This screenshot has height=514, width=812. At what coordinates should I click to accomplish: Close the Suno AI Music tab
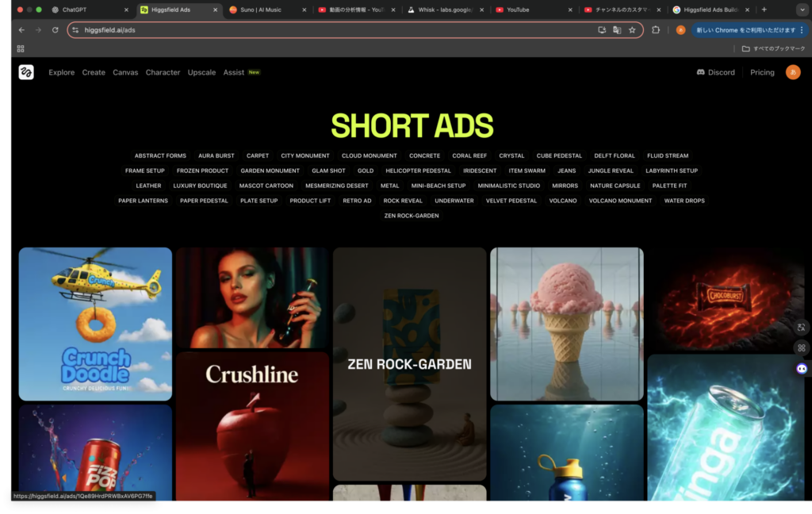(304, 10)
